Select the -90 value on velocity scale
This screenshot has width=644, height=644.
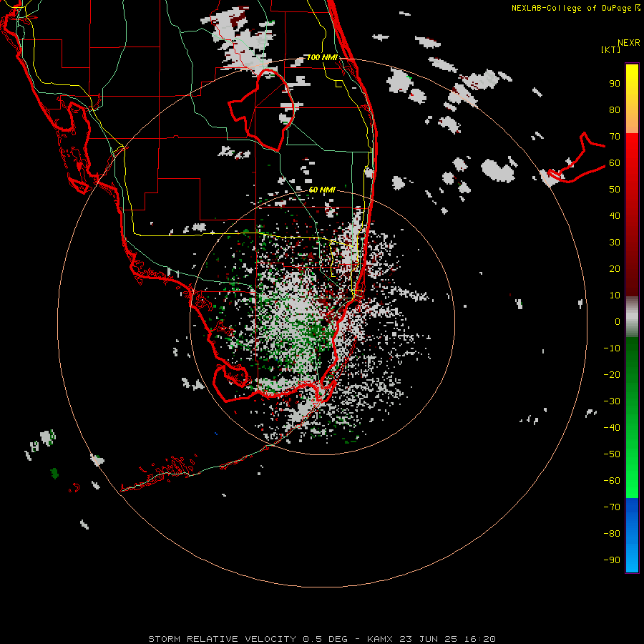click(x=612, y=560)
